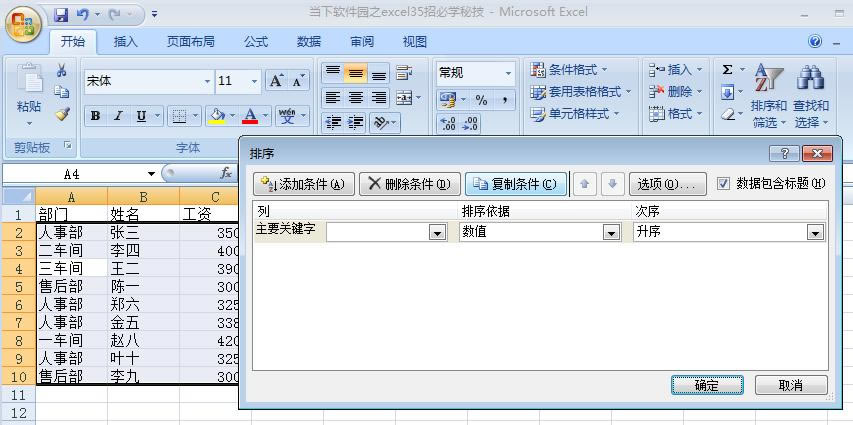This screenshot has width=853, height=425.
Task: Confirm sort with 确定 button
Action: tap(707, 385)
